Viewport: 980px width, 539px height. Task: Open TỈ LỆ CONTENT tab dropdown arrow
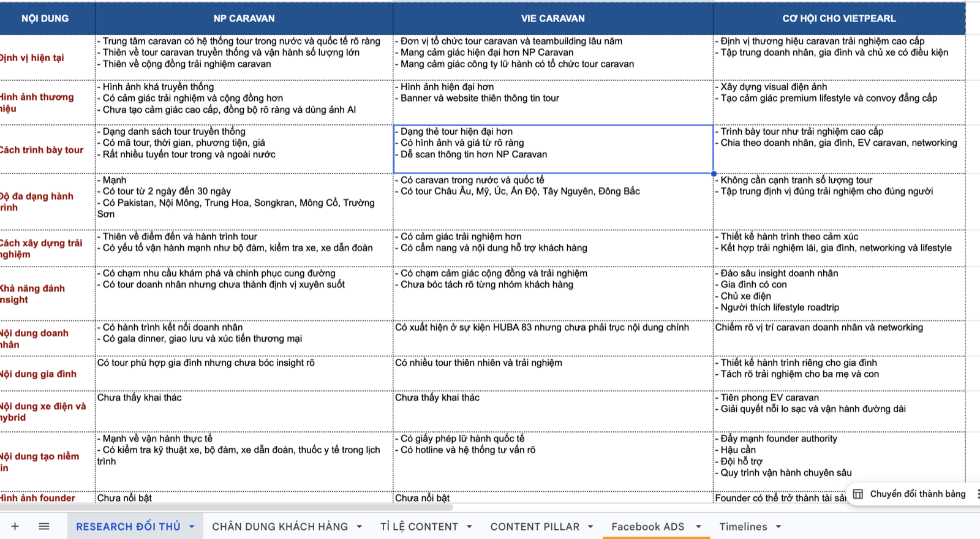[x=469, y=526]
